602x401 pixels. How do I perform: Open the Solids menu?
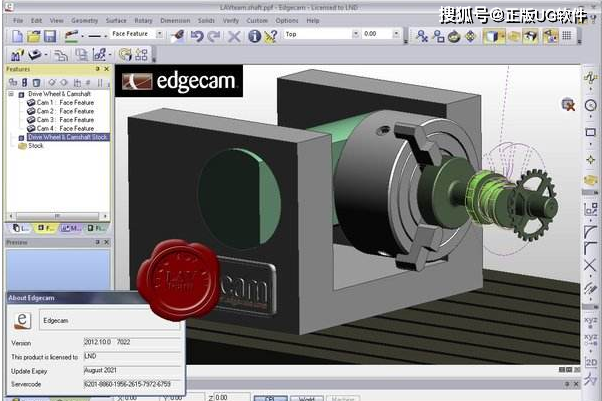(206, 20)
